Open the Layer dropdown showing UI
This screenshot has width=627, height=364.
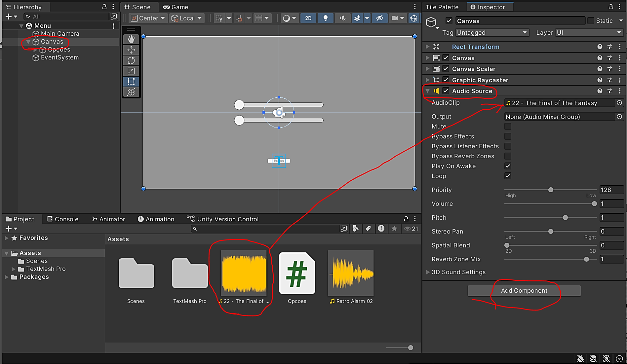click(589, 33)
